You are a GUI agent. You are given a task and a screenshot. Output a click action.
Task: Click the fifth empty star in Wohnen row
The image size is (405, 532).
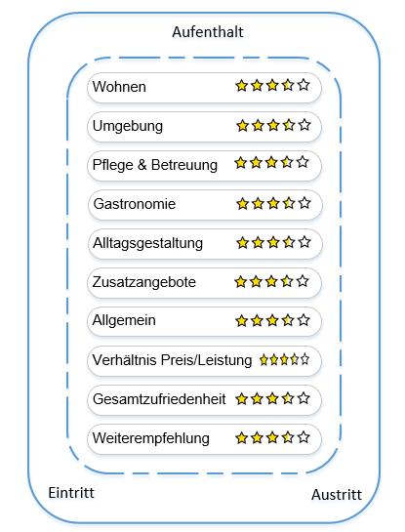click(304, 85)
